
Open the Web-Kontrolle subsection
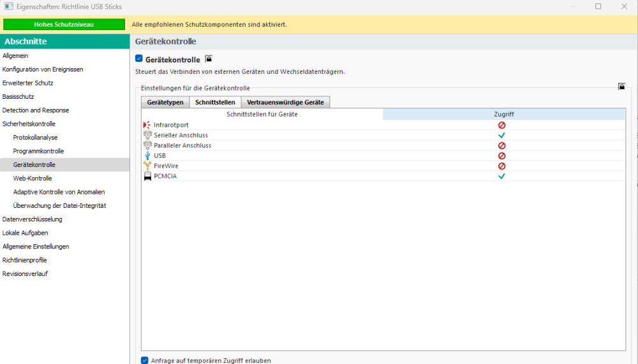32,178
